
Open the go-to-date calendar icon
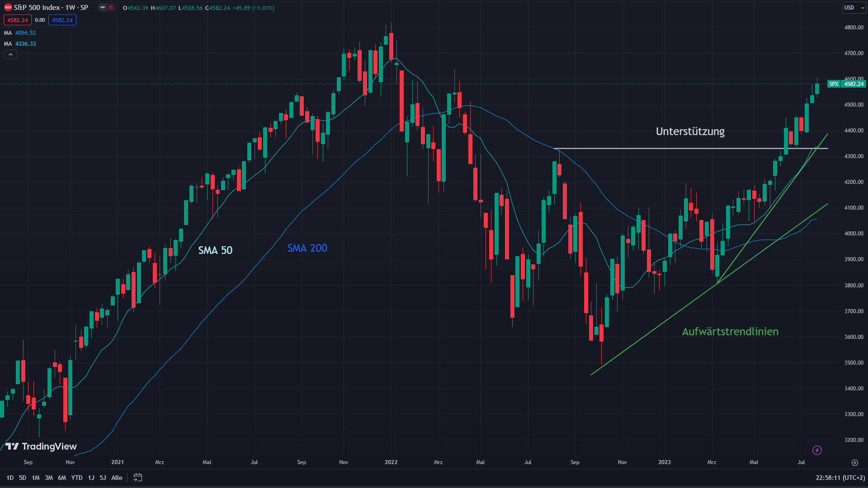click(138, 478)
